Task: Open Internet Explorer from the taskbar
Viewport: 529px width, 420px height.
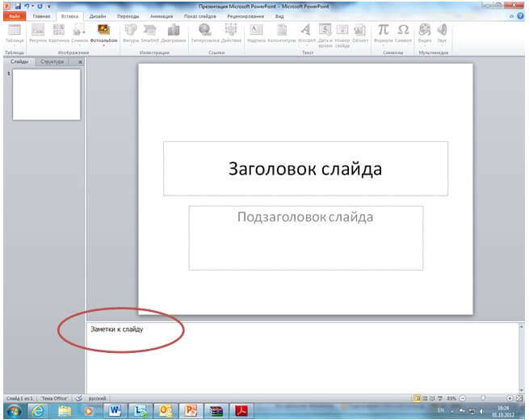Action: tap(38, 411)
